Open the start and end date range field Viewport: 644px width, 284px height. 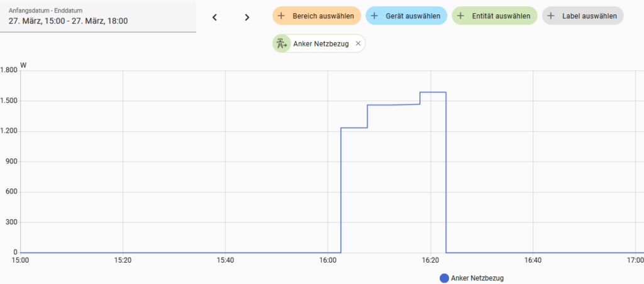point(101,16)
